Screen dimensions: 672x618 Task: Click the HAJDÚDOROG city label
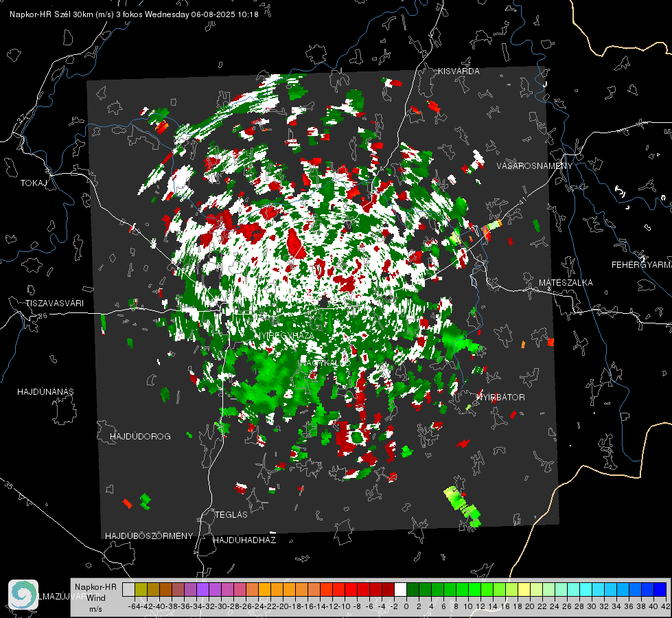(x=140, y=437)
